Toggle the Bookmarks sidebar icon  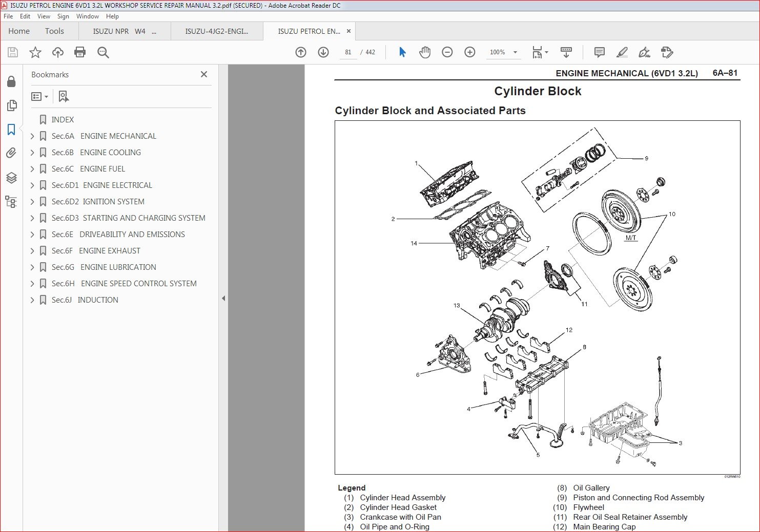coord(11,130)
